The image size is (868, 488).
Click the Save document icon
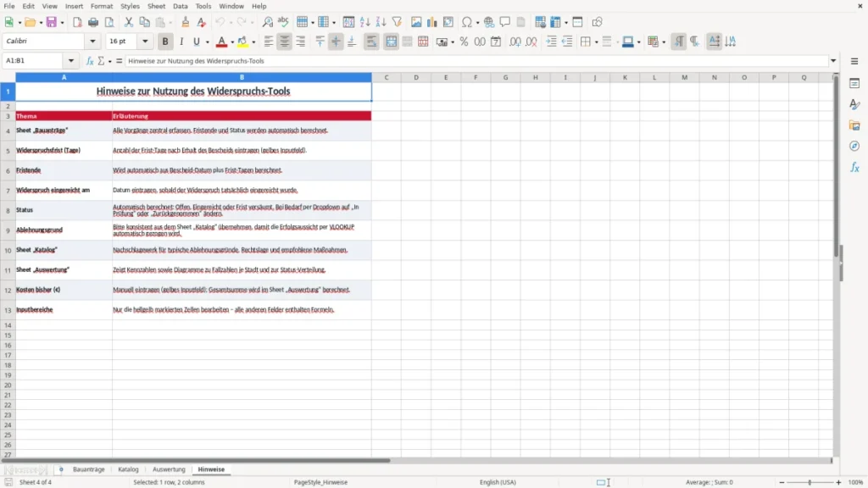[x=52, y=22]
